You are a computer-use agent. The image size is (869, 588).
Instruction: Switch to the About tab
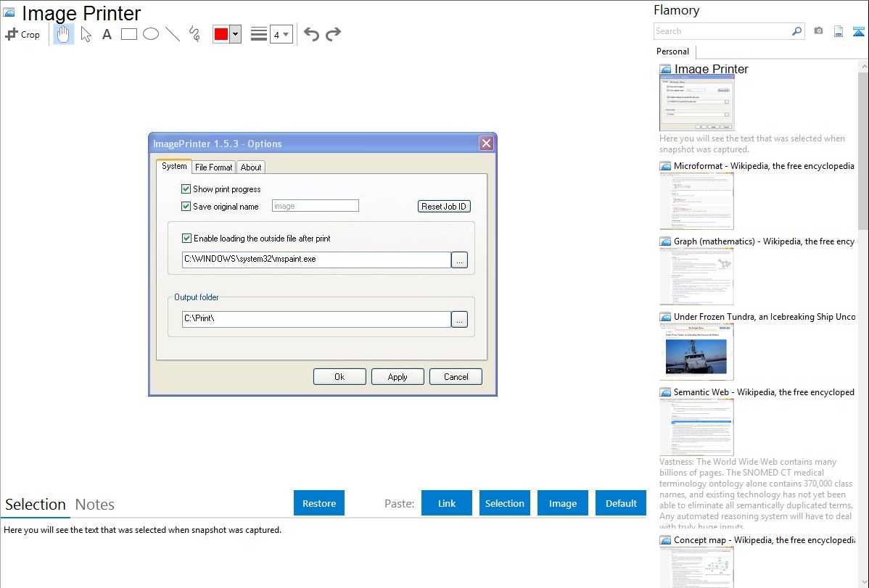(x=250, y=167)
